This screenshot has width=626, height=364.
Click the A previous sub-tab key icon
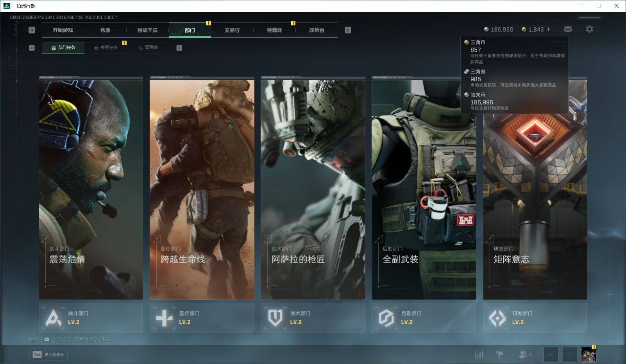coord(32,48)
